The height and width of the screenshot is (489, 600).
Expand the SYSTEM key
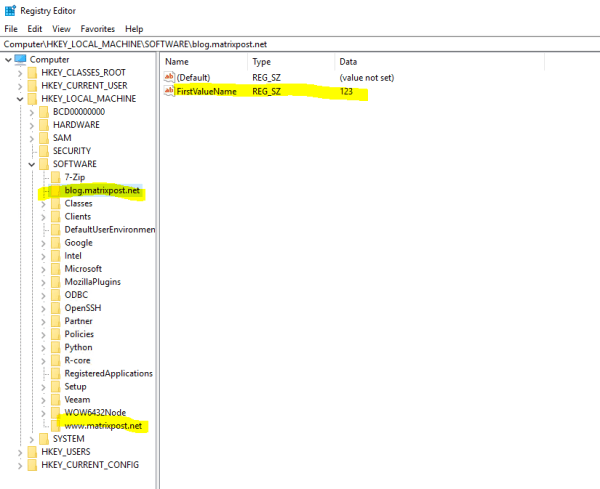(x=32, y=439)
